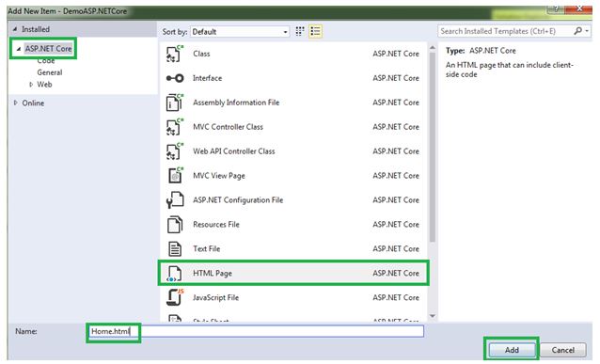Screen dimensions: 600x364
Task: Click the template list scroll up arrow
Action: [x=433, y=47]
